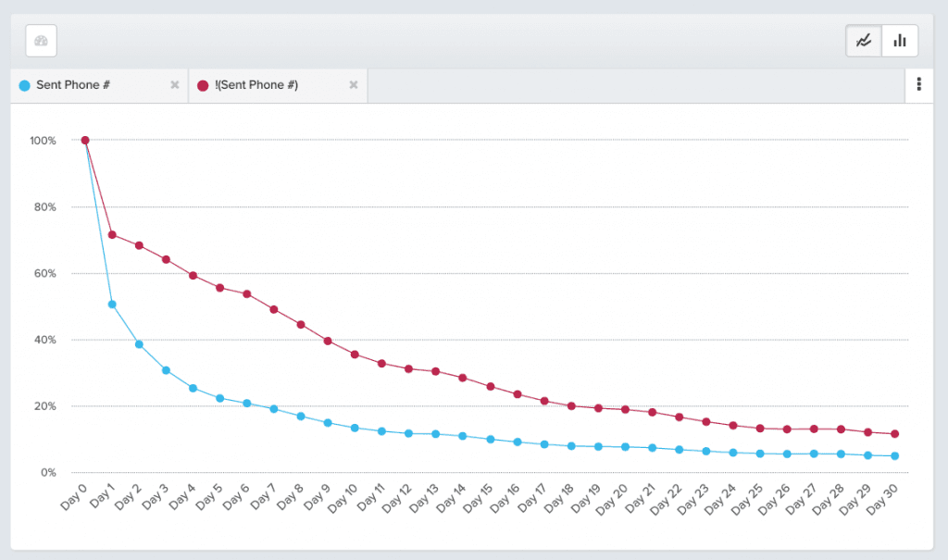948x560 pixels.
Task: Select the !(Sent Phone #) tab
Action: tap(258, 85)
